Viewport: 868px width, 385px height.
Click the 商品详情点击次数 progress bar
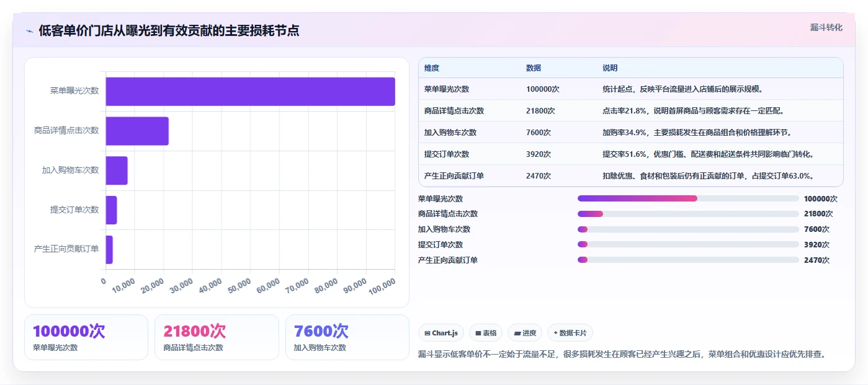coord(688,214)
